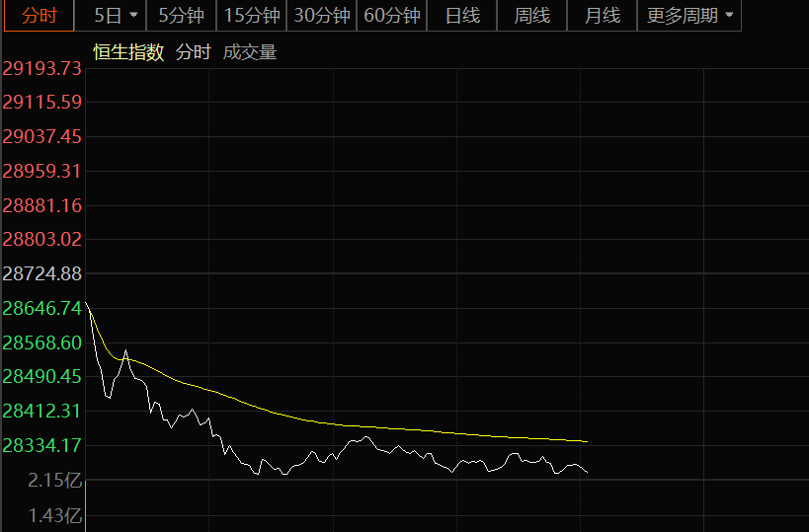809x532 pixels.
Task: Switch to 60分钟 period
Action: (x=391, y=16)
